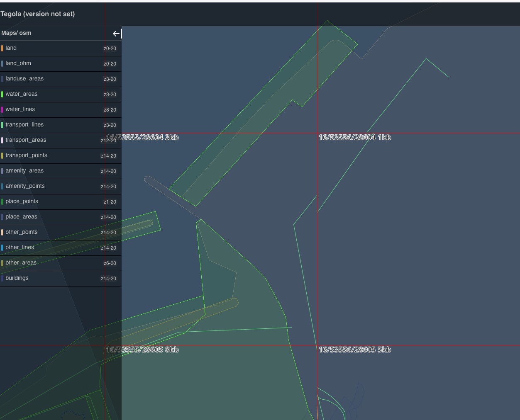Click the Tegola (version not set) header
Viewport: 520px width, 420px height.
[x=38, y=14]
